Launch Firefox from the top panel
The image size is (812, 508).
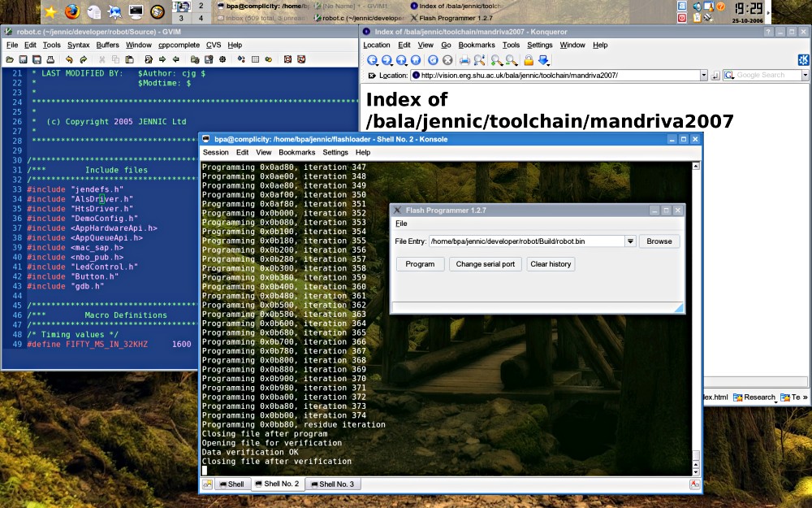[72, 11]
